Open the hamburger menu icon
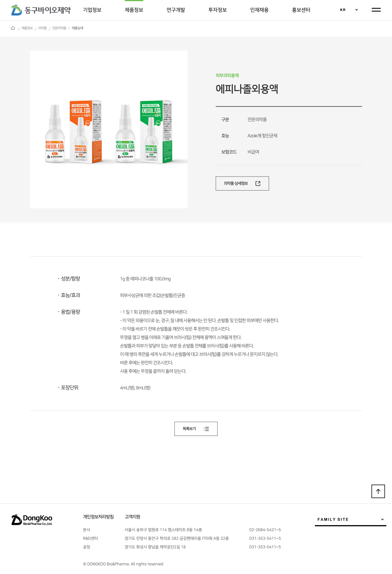The height and width of the screenshot is (574, 392). pyautogui.click(x=376, y=10)
